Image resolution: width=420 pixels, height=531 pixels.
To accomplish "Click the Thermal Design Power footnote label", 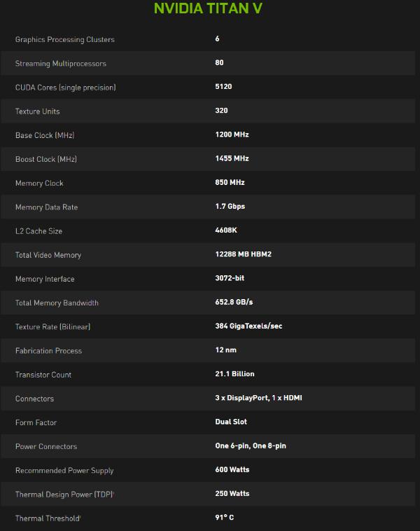I will (64, 495).
